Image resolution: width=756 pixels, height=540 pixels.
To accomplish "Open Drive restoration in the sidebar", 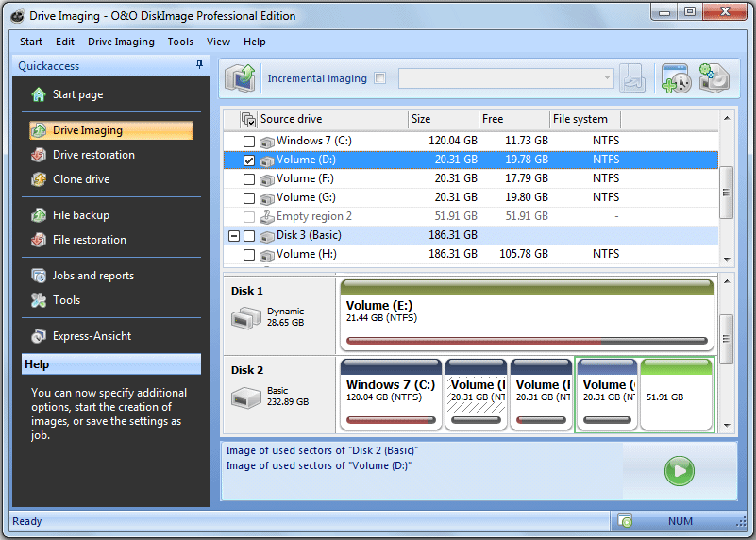I will click(x=82, y=155).
